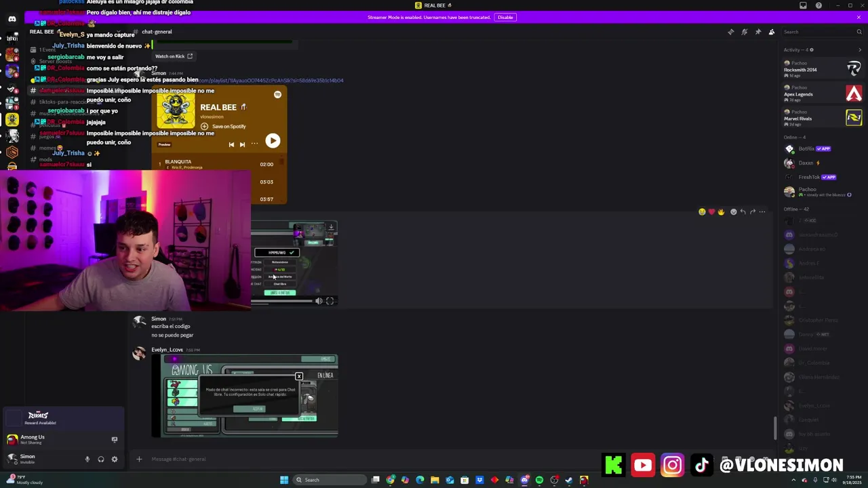Open Evelyn's Among Us screenshot attachment
868x488 pixels.
(245, 396)
